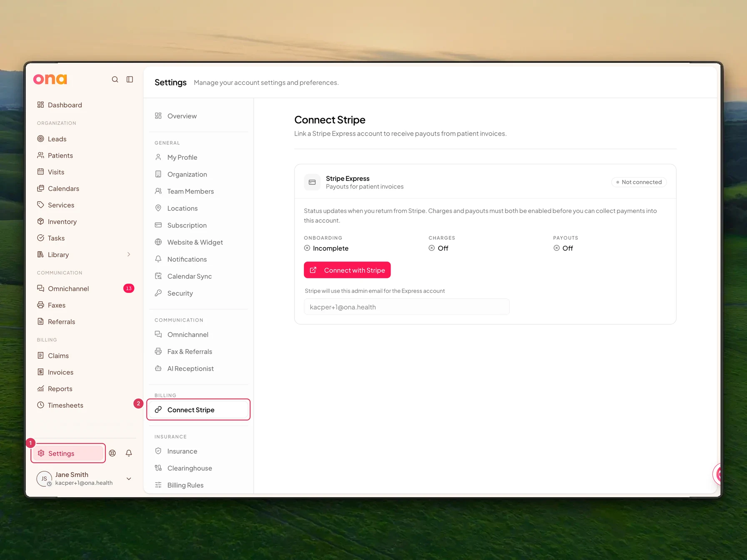Screen dimensions: 747x560
Task: Open Invoices in the sidebar
Action: tap(85, 372)
